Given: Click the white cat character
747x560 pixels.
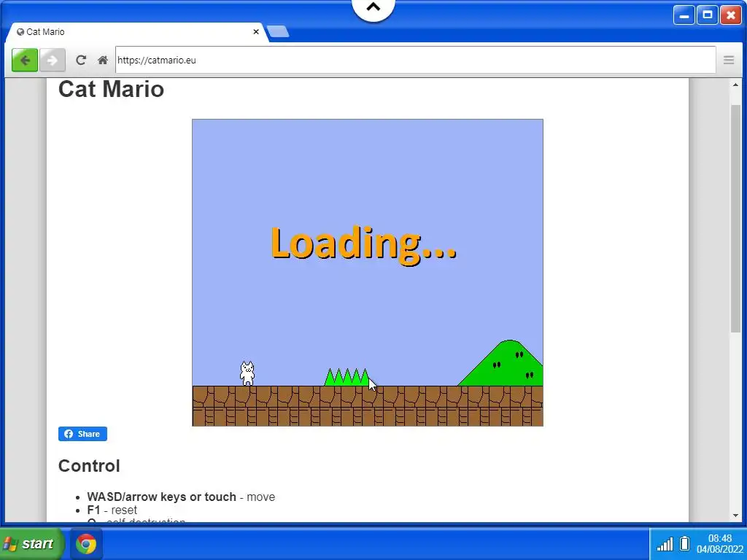Looking at the screenshot, I should (x=247, y=373).
